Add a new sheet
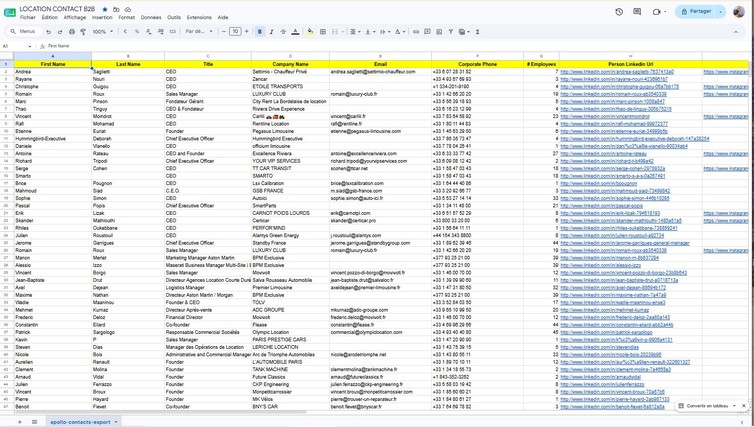This screenshot has width=754, height=427. pos(20,422)
